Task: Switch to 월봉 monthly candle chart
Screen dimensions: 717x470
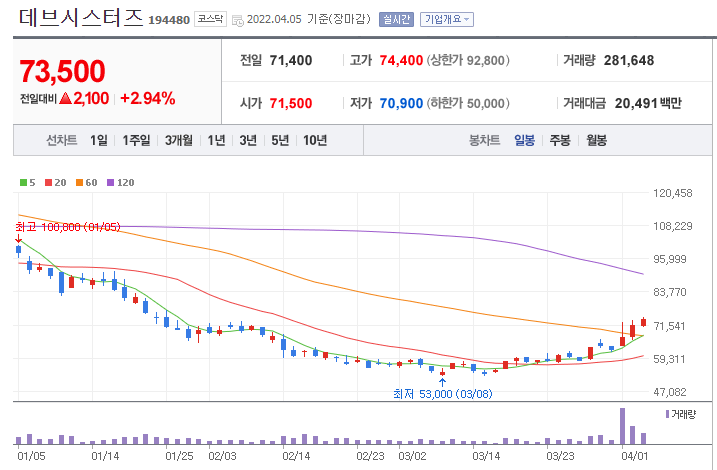Action: (x=597, y=140)
